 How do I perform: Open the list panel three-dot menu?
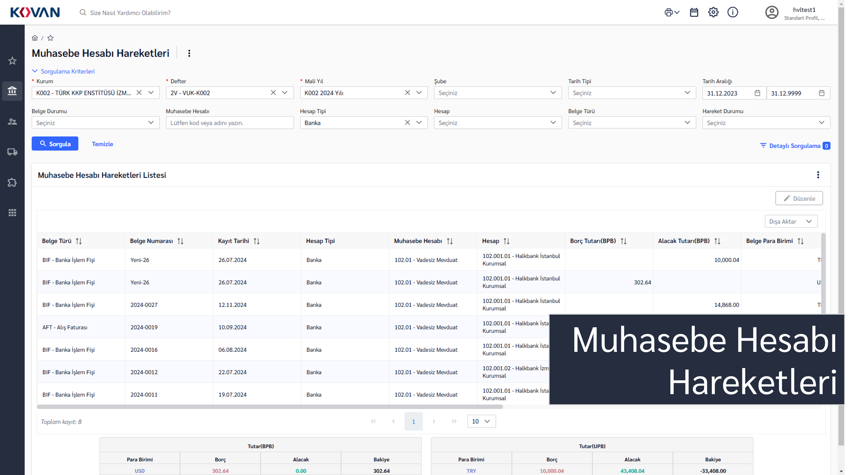pos(818,175)
